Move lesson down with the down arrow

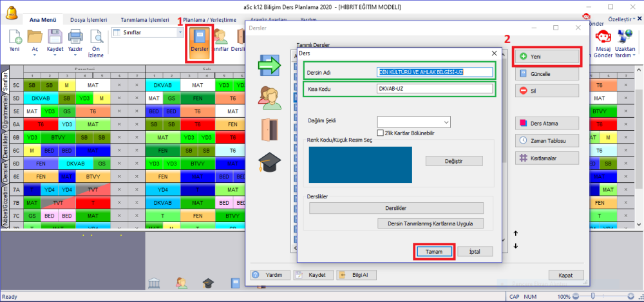[516, 246]
